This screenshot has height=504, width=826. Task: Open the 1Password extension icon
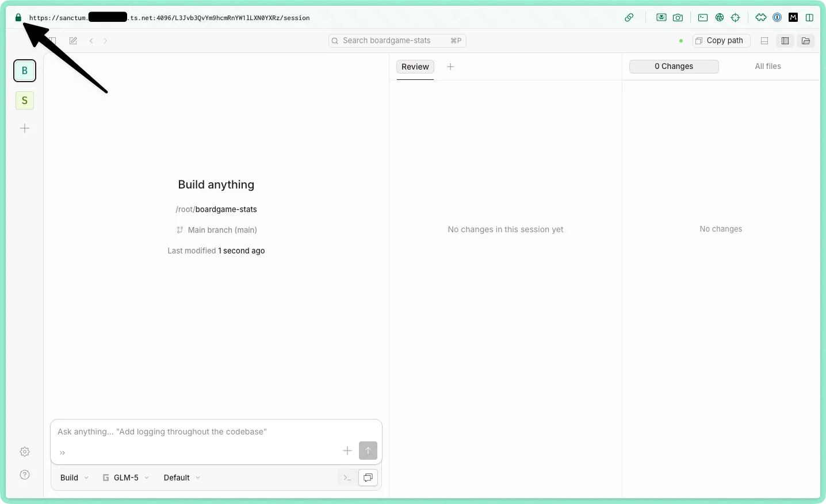tap(777, 18)
